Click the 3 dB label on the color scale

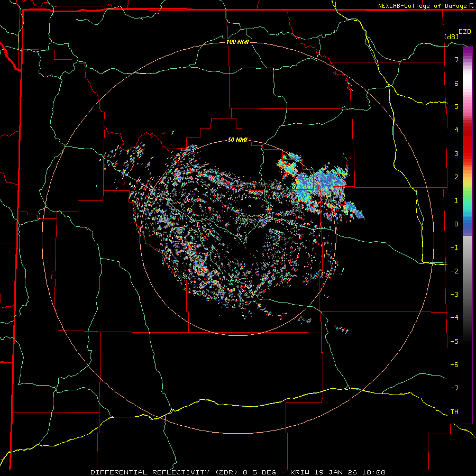[456, 153]
